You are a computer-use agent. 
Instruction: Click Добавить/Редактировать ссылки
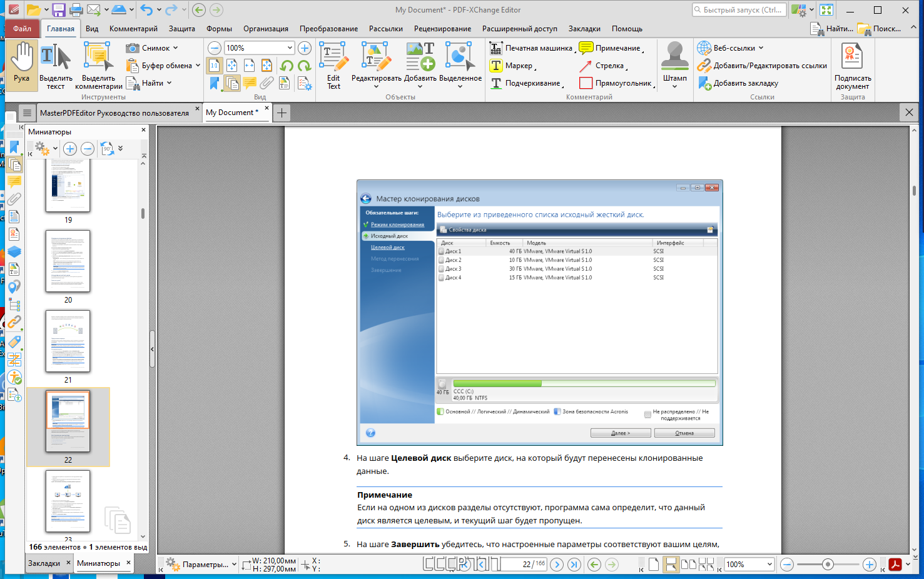tap(763, 66)
